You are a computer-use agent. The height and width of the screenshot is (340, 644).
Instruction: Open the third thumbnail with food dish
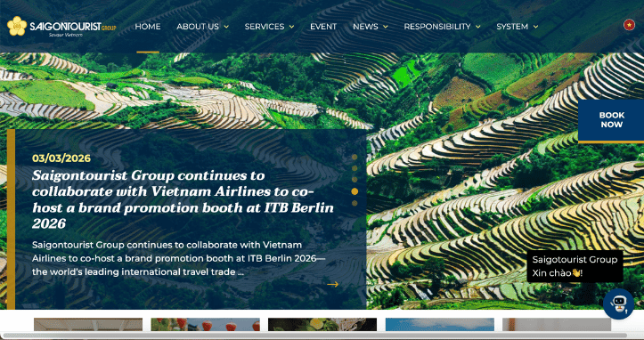322,324
